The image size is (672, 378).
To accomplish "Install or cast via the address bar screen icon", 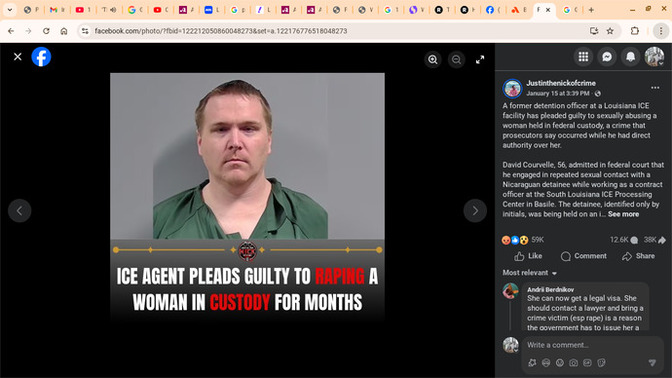I will coord(594,31).
